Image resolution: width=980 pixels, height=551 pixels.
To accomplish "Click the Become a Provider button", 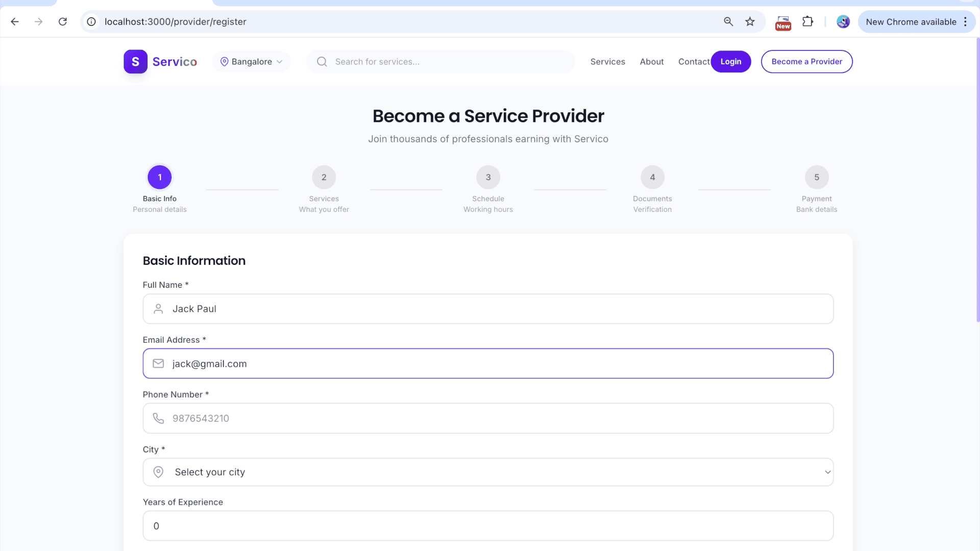I will 806,62.
